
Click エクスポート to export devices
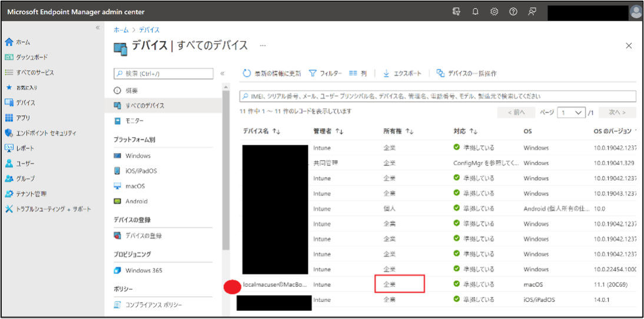402,74
